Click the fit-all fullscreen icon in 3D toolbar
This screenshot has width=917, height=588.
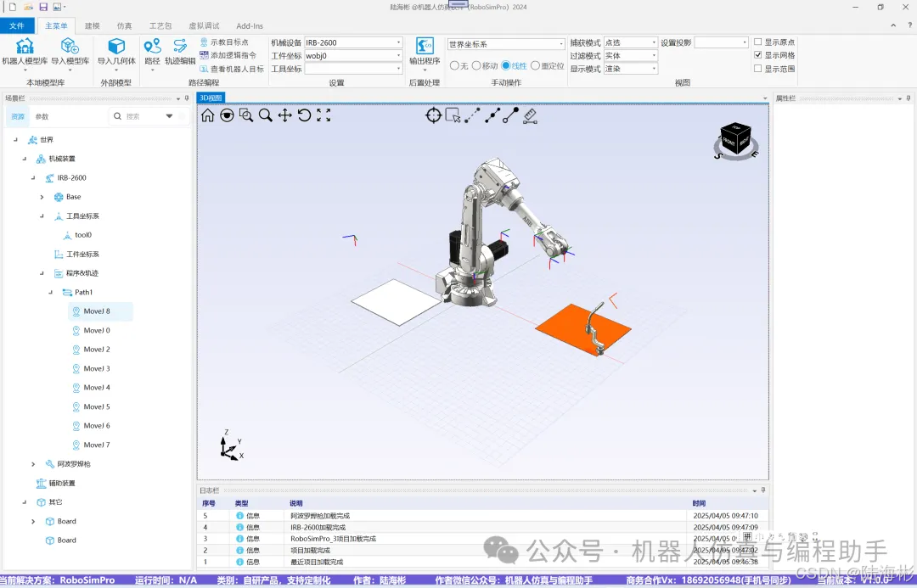(323, 115)
